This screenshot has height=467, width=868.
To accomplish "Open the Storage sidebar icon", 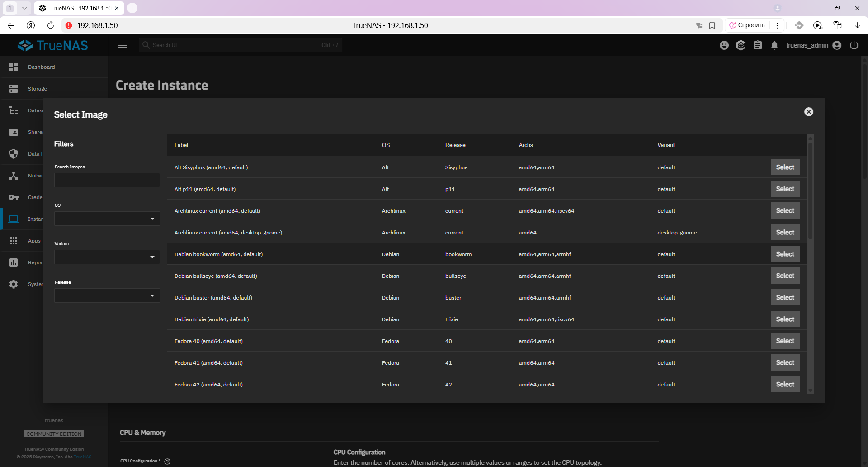I will click(14, 89).
